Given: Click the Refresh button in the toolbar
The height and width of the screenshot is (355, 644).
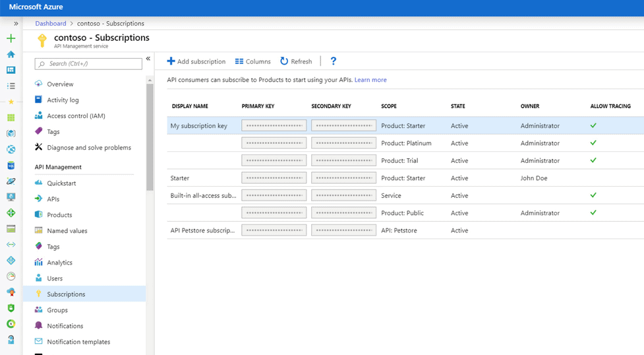Looking at the screenshot, I should (x=296, y=61).
